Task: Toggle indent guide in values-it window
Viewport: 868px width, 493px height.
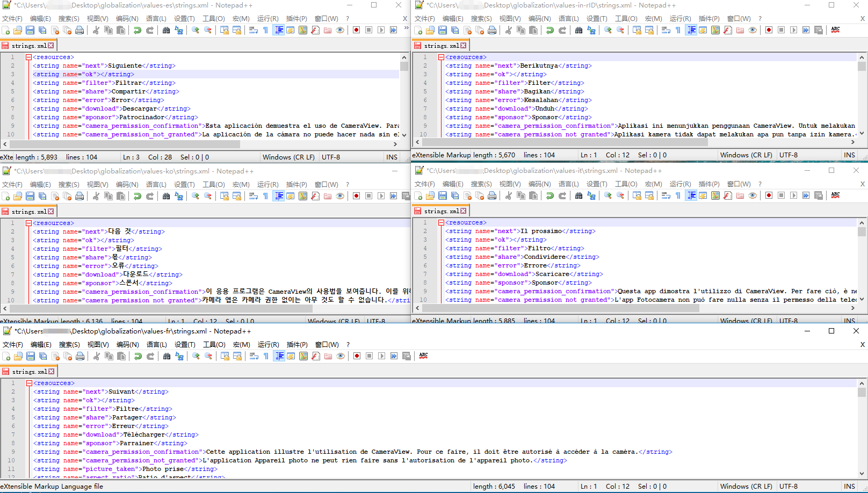Action: click(x=691, y=195)
